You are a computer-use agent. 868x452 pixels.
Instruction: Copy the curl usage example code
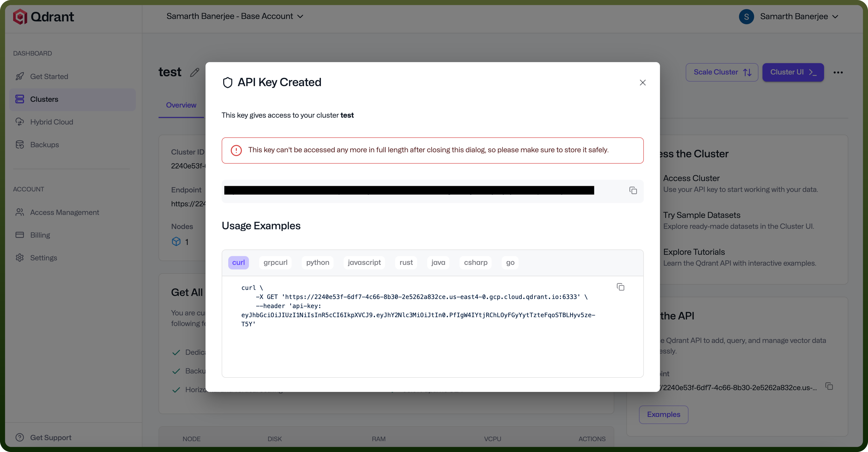620,287
